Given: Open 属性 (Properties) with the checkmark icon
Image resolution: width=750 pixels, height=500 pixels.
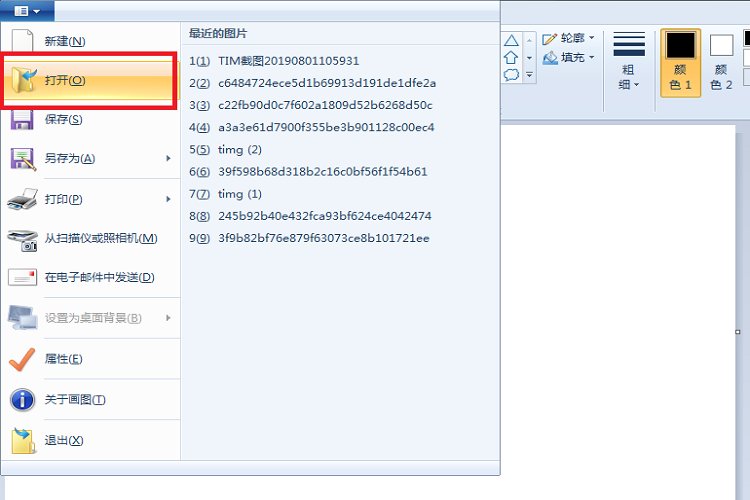Looking at the screenshot, I should pyautogui.click(x=22, y=358).
